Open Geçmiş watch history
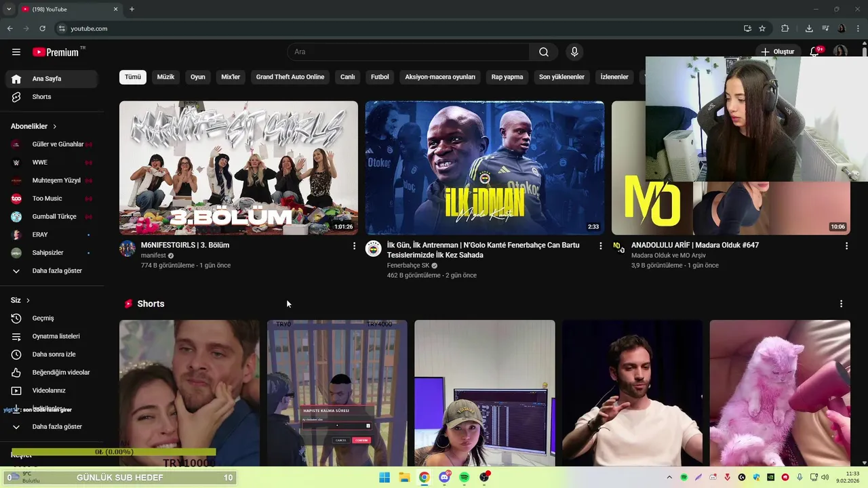868x488 pixels. coord(52,319)
